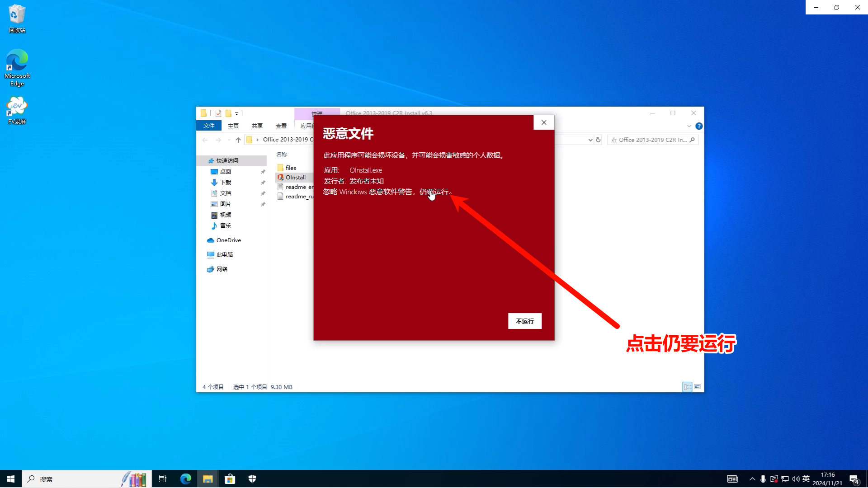Select 图片 in navigation pane

tap(226, 204)
